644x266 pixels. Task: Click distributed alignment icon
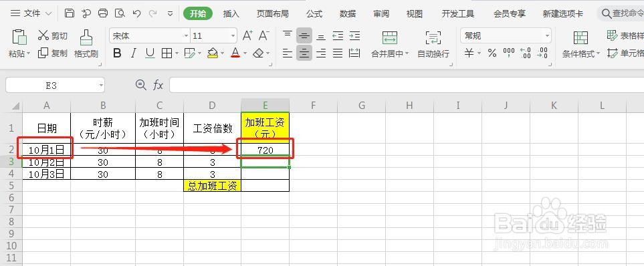click(354, 53)
